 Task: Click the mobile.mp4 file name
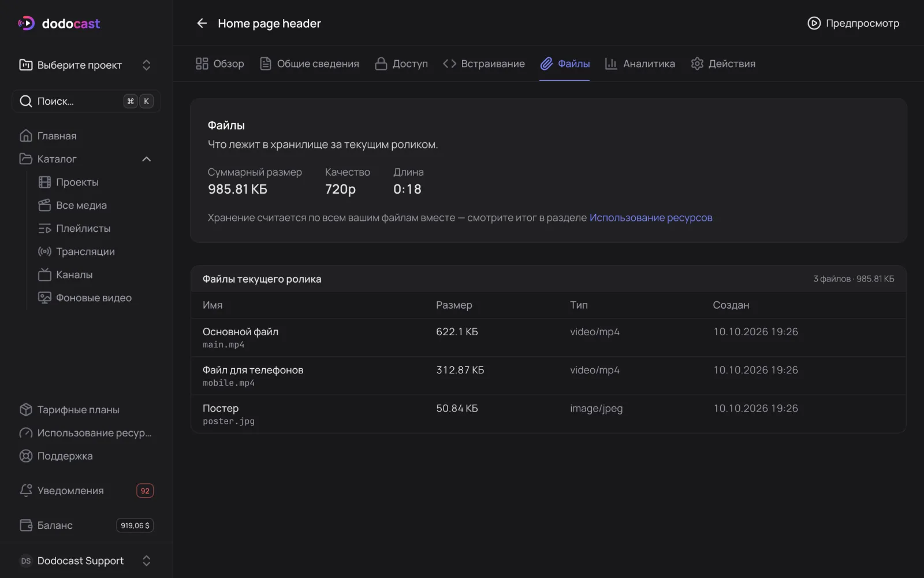[229, 383]
